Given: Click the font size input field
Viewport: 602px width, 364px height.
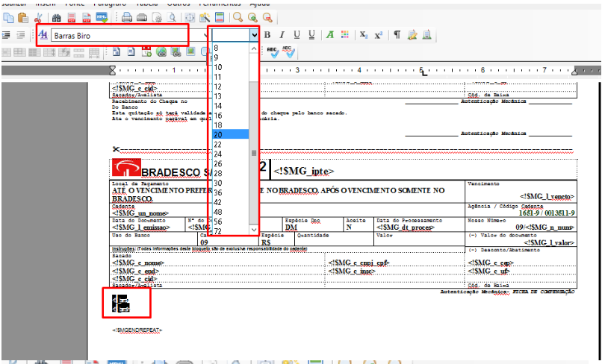Looking at the screenshot, I should (231, 35).
